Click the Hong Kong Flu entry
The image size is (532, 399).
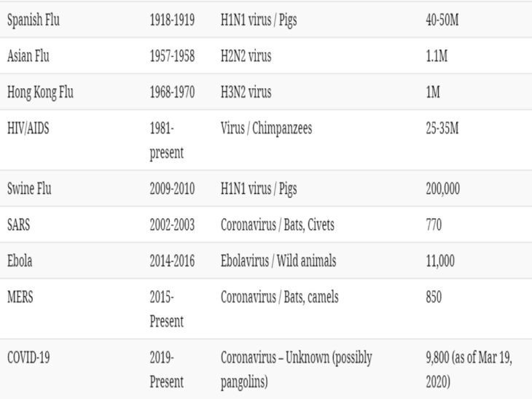(40, 93)
